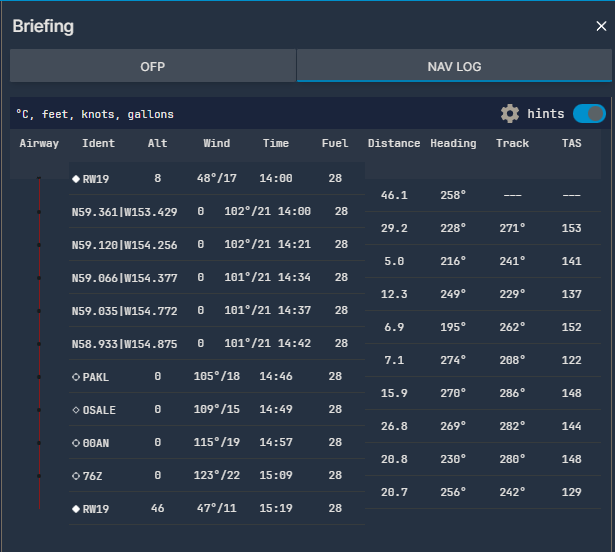Click the departure RW19 diamond icon
615x552 pixels.
(x=76, y=179)
